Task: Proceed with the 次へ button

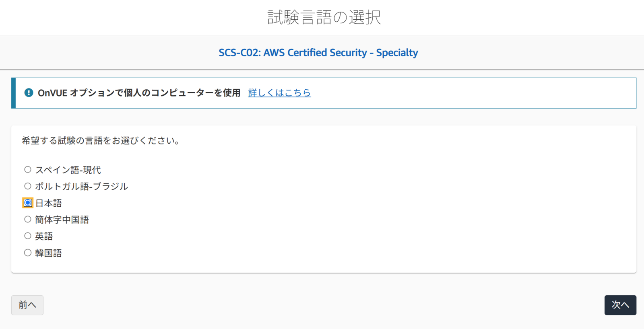Action: 620,305
